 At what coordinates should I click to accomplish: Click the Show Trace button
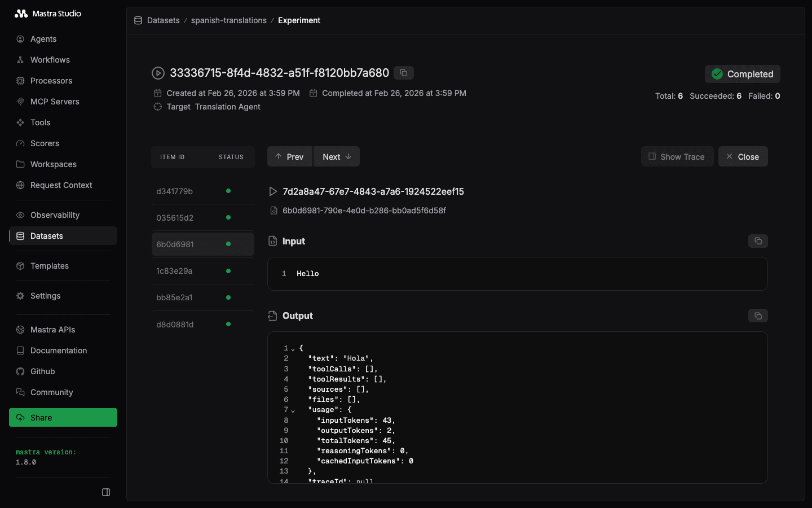click(677, 156)
